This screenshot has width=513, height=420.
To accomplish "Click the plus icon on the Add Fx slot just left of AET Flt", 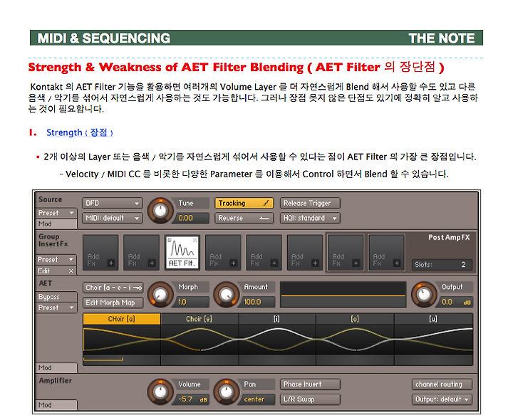I will (152, 263).
